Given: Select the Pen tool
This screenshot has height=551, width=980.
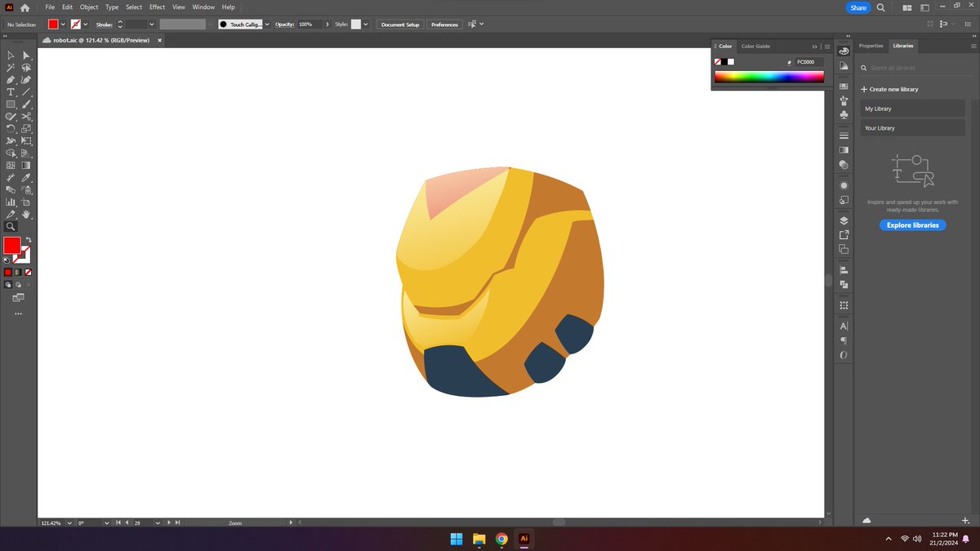Looking at the screenshot, I should pyautogui.click(x=11, y=80).
